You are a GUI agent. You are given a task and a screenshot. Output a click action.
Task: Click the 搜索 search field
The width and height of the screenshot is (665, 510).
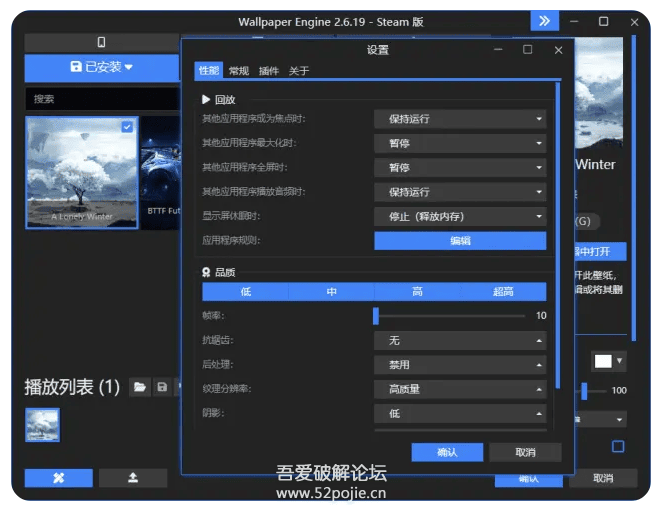point(102,99)
